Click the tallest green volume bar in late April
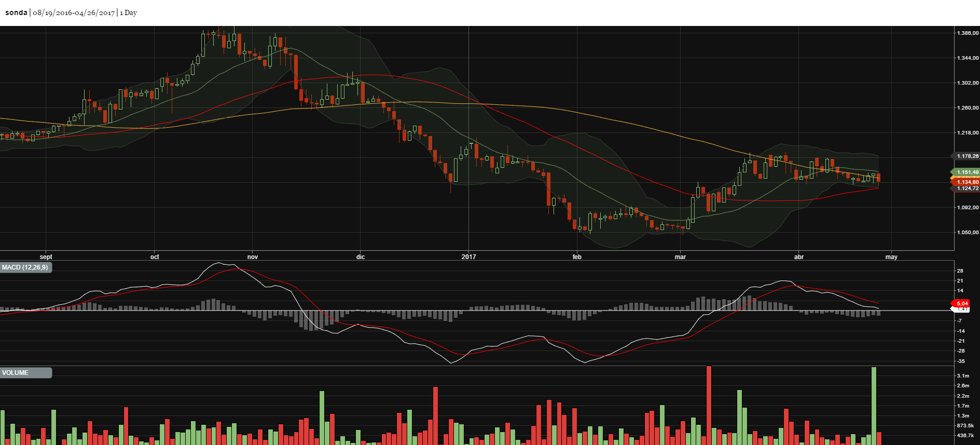This screenshot has height=445, width=980. (x=874, y=406)
